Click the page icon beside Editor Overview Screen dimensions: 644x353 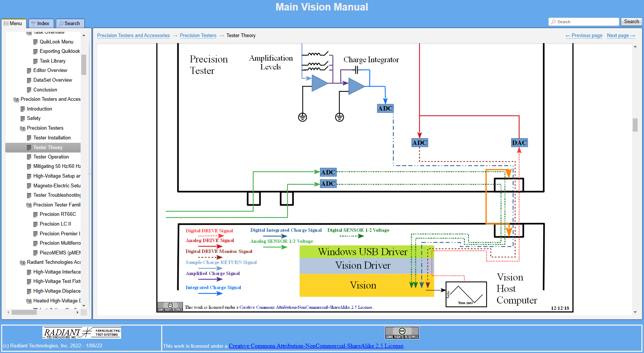(x=29, y=70)
